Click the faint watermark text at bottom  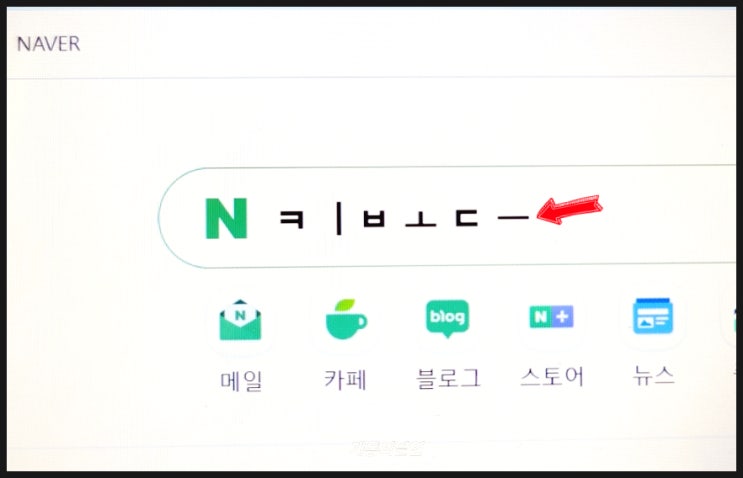click(387, 447)
